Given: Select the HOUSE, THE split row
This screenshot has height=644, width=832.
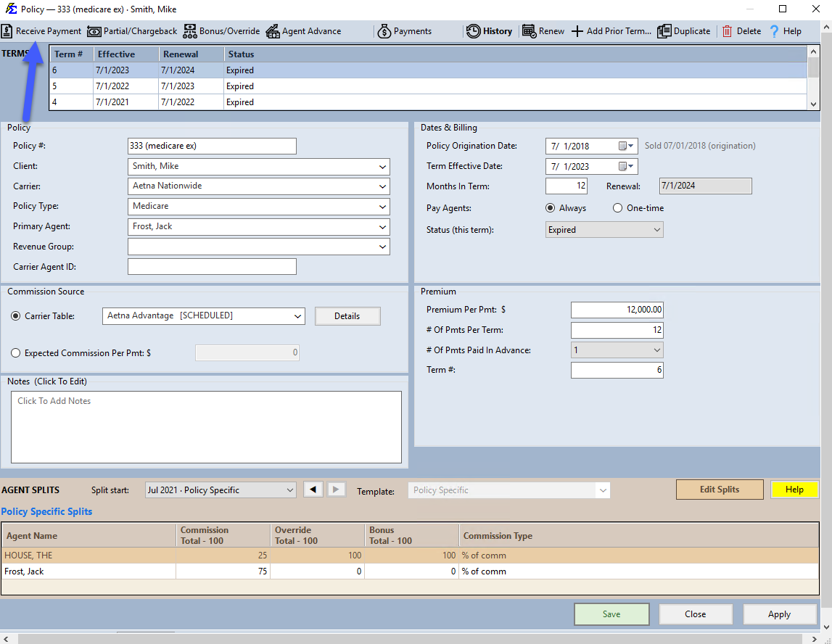Looking at the screenshot, I should tap(410, 556).
